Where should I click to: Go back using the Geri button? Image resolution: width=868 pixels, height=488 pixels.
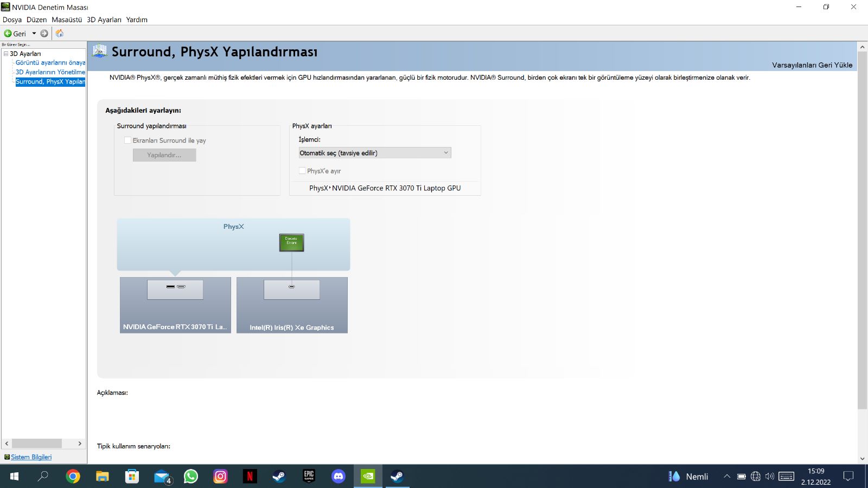coord(15,34)
